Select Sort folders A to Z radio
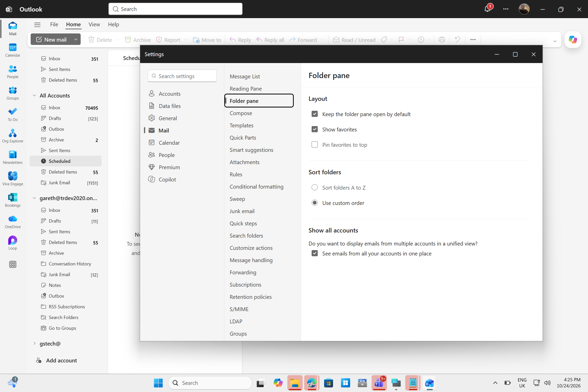This screenshot has width=588, height=392. (315, 188)
